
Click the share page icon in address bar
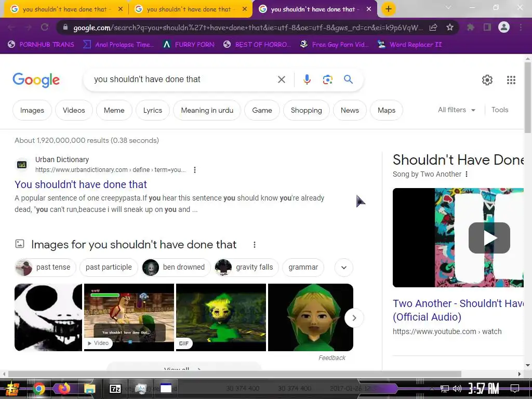(x=433, y=28)
